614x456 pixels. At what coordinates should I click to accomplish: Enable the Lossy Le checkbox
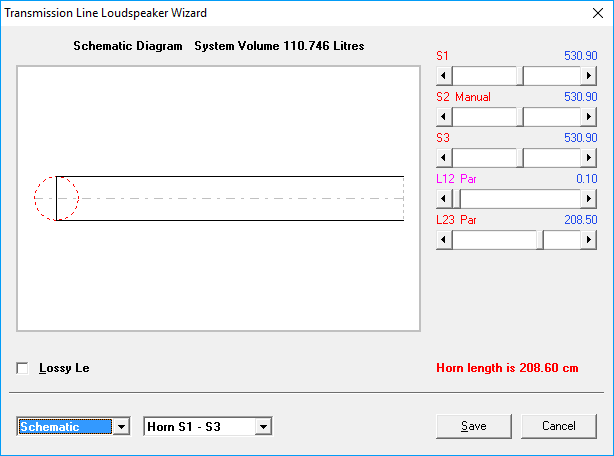click(23, 368)
